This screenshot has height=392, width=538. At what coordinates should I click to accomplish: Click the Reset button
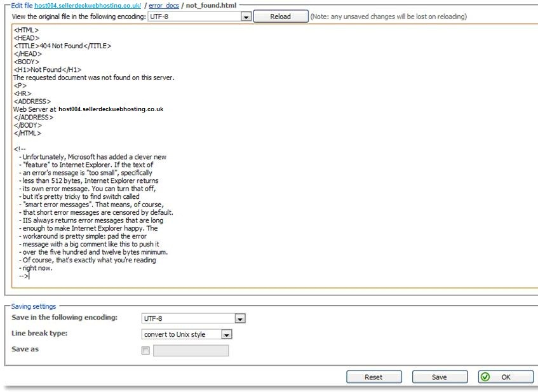(373, 377)
